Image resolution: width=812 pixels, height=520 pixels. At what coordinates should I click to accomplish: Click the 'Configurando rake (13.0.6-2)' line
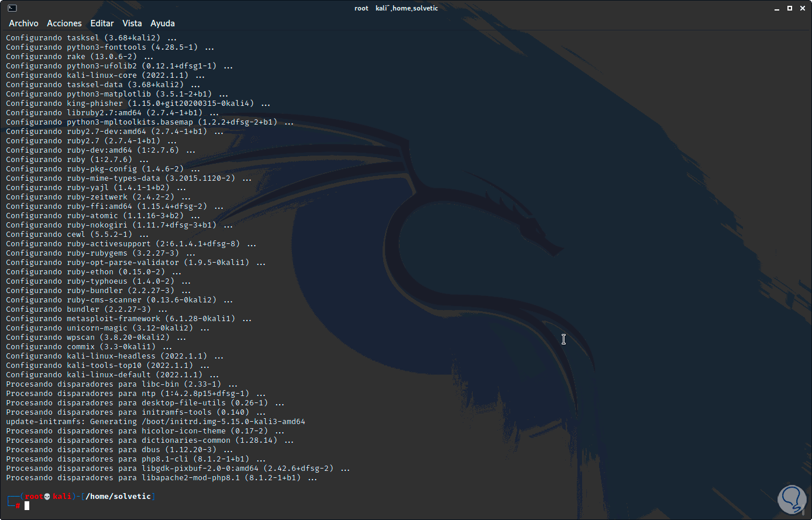coord(80,57)
